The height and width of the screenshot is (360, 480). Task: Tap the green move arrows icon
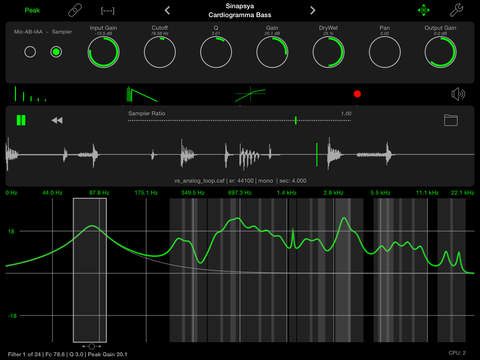click(423, 10)
